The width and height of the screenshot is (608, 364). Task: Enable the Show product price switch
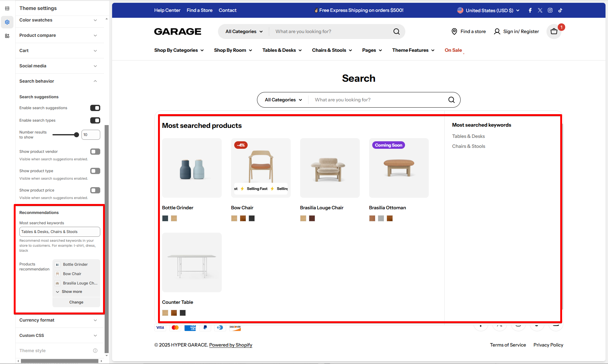pyautogui.click(x=95, y=190)
